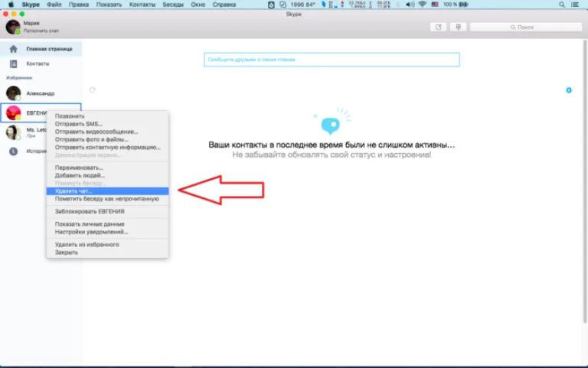Choose Отправить видеосообщение... option
Screen dimensions: 588x368
pyautogui.click(x=108, y=132)
